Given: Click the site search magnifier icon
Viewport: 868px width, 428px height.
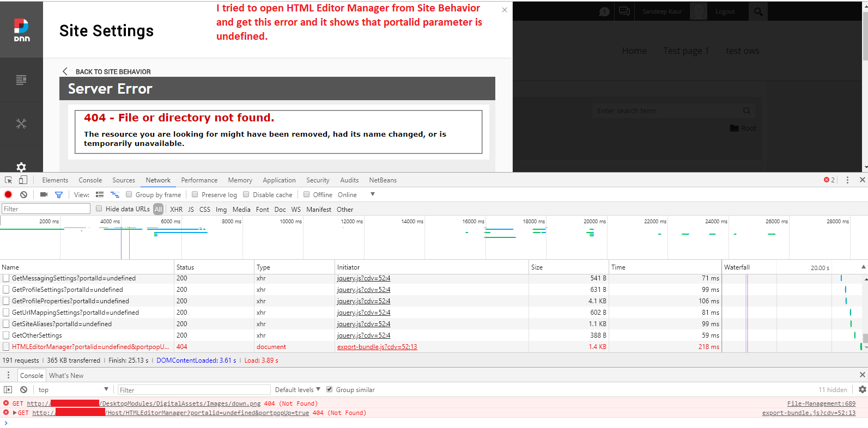Looking at the screenshot, I should [x=758, y=11].
